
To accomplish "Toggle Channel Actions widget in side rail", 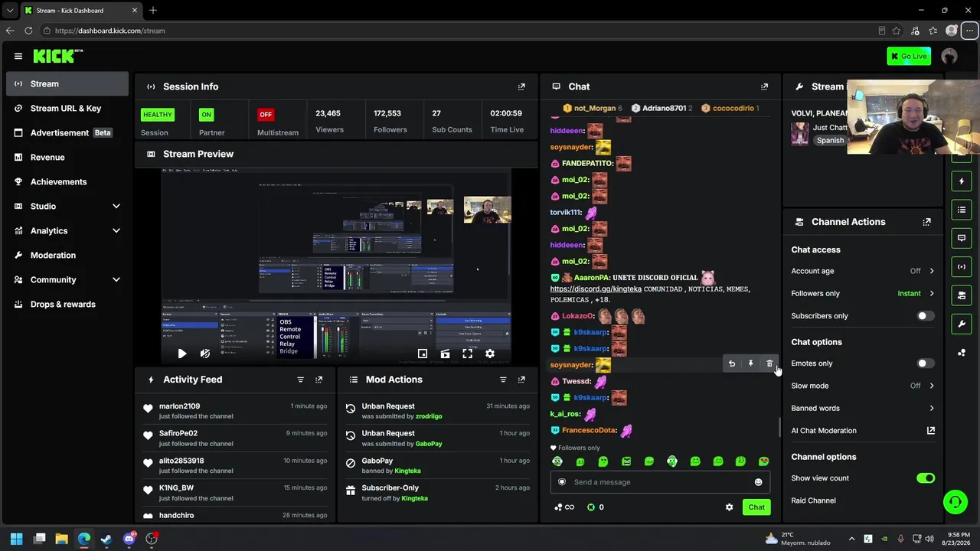I will [x=962, y=295].
